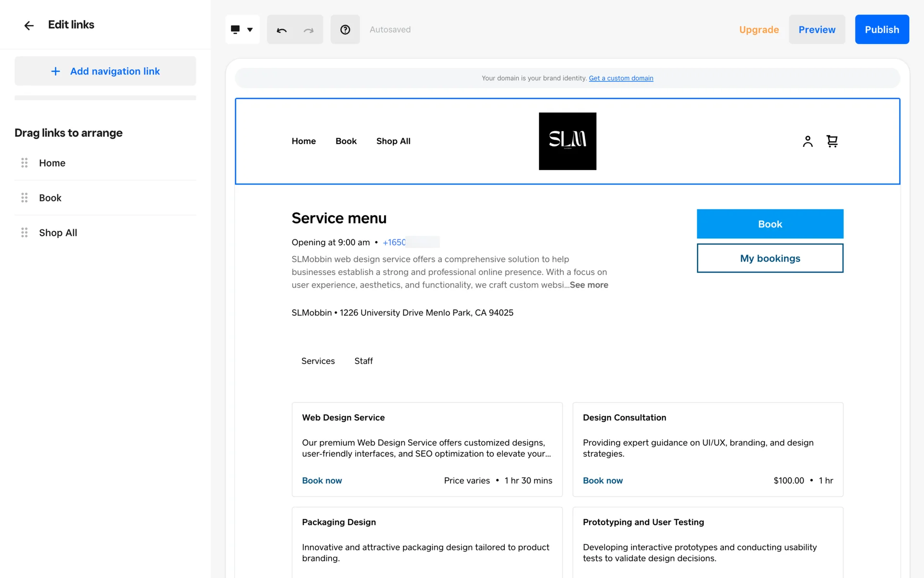Switch to the Staff tab
Image resolution: width=924 pixels, height=578 pixels.
[363, 361]
